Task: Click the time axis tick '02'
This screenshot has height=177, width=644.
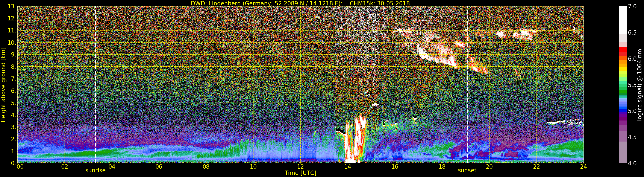Action: tap(65, 166)
